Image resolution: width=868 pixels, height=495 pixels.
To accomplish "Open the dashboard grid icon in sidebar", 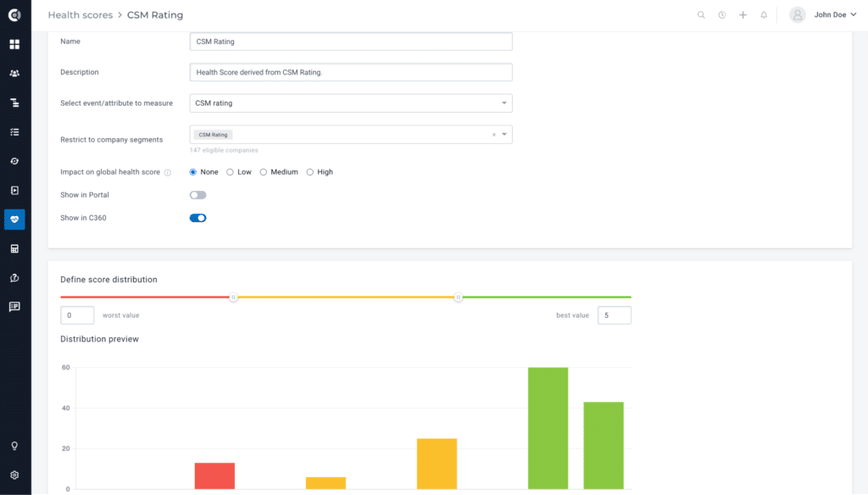I will pos(14,44).
